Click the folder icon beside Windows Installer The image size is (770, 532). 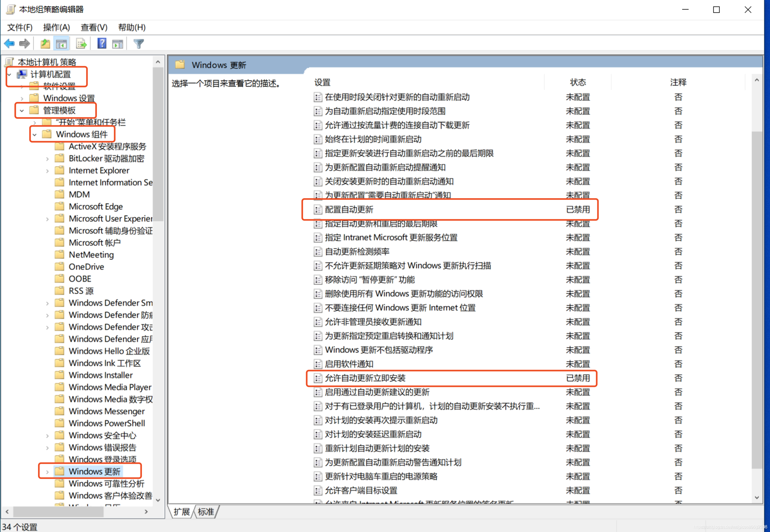60,375
